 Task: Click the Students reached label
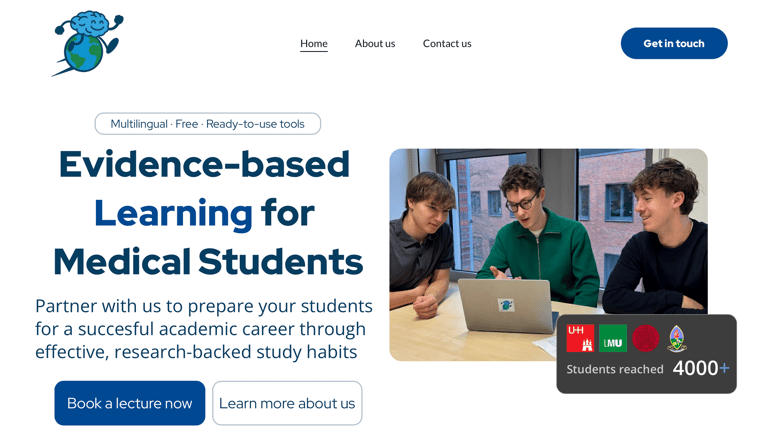pos(615,369)
